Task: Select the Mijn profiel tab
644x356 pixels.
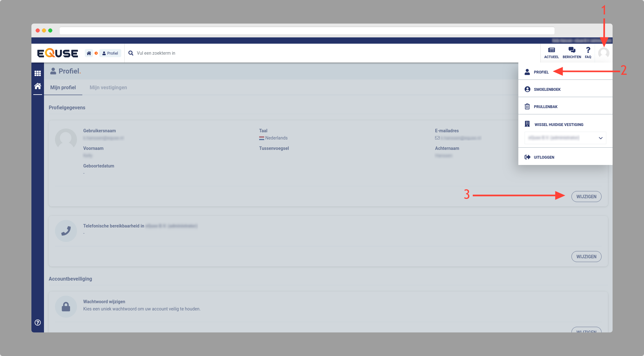Action: tap(63, 87)
